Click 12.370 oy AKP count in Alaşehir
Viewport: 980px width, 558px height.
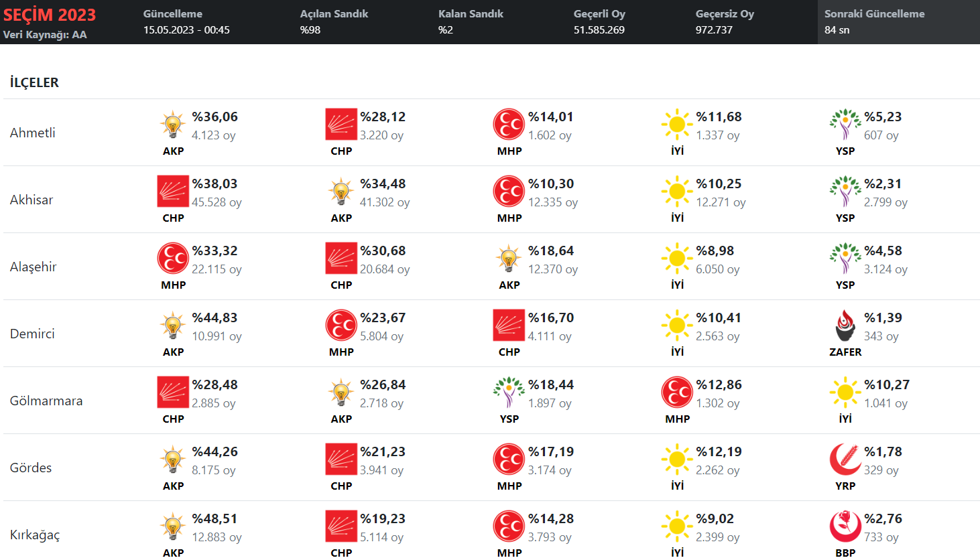click(x=553, y=269)
